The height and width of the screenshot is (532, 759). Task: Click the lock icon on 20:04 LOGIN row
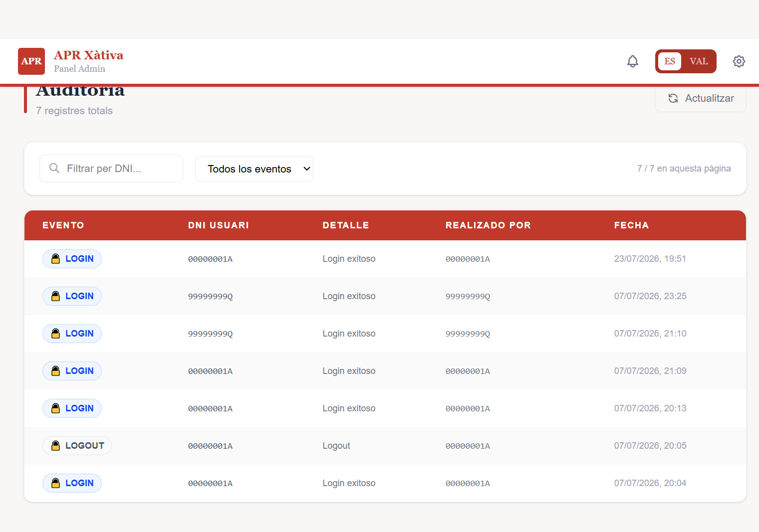[x=56, y=483]
